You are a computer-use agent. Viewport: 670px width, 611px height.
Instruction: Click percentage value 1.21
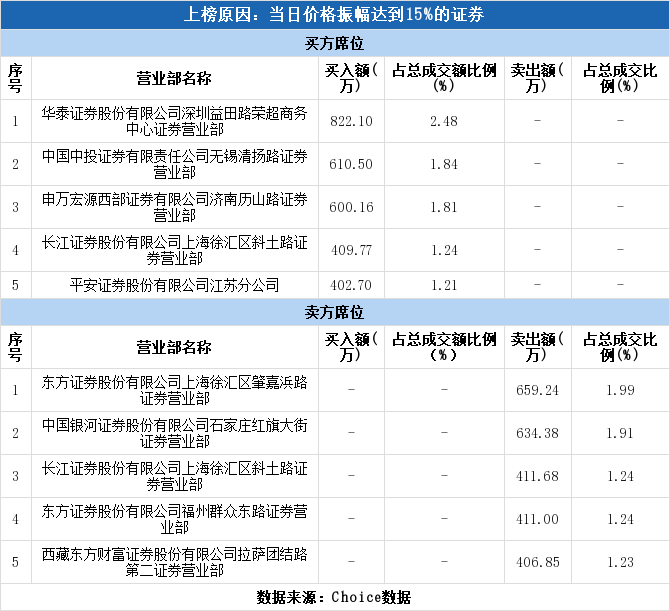(x=444, y=285)
